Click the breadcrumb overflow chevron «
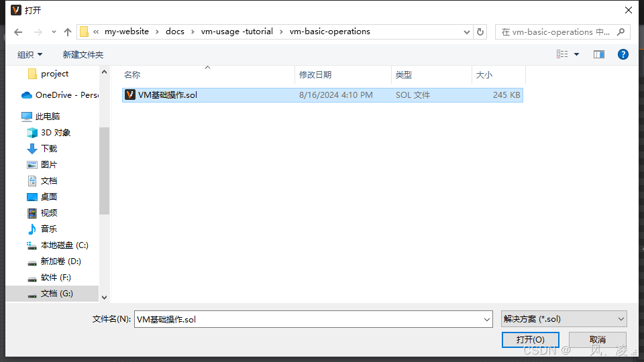Image resolution: width=644 pixels, height=362 pixels. pyautogui.click(x=96, y=32)
